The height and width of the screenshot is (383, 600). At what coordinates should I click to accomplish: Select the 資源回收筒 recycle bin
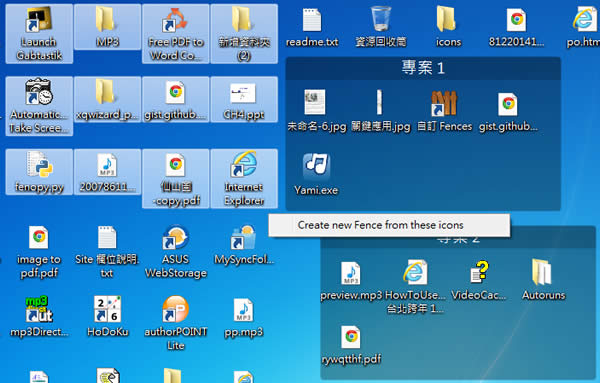point(381,27)
